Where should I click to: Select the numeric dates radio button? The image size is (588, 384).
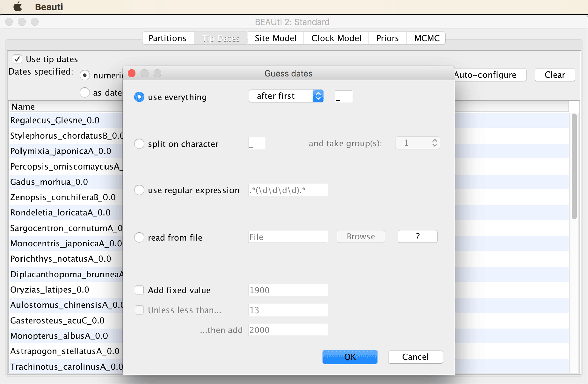[85, 75]
